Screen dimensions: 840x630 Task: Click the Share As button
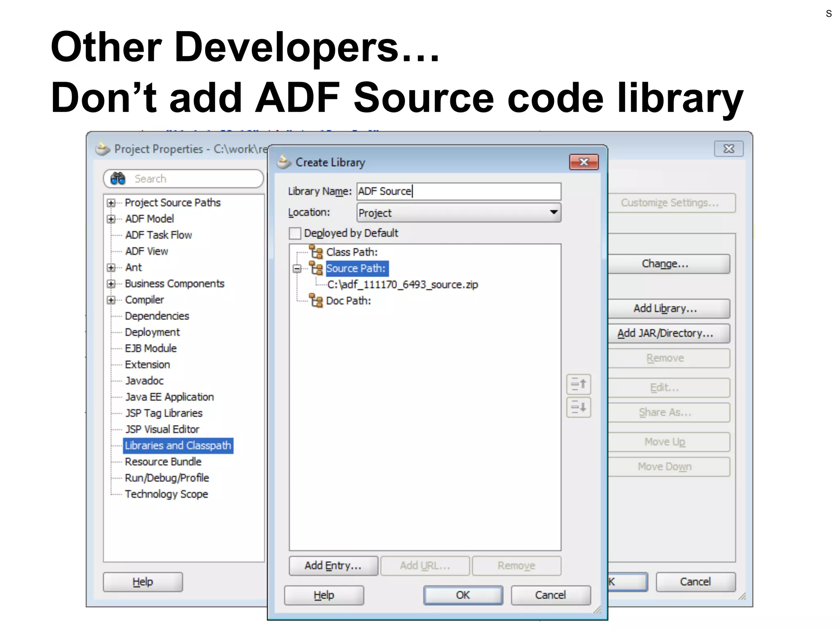coord(669,412)
